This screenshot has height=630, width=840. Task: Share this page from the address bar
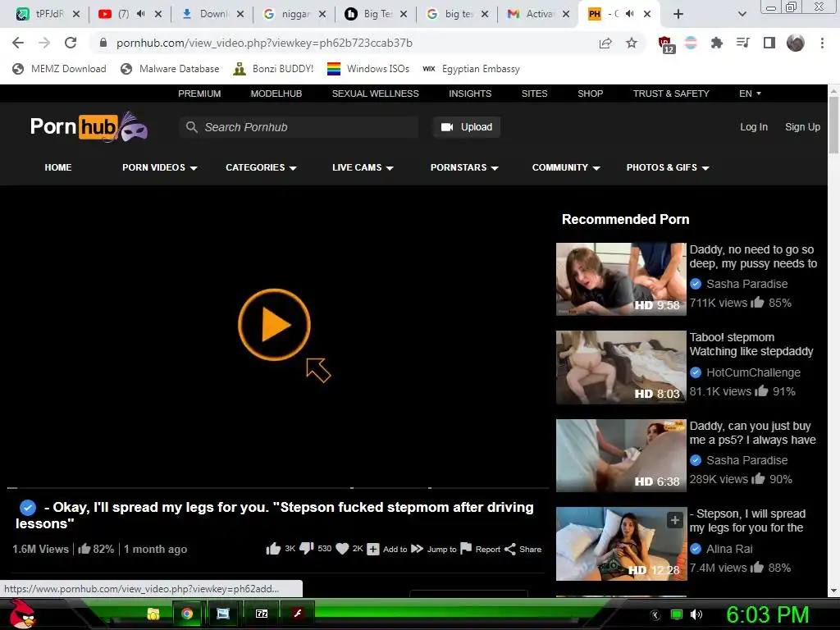point(605,43)
